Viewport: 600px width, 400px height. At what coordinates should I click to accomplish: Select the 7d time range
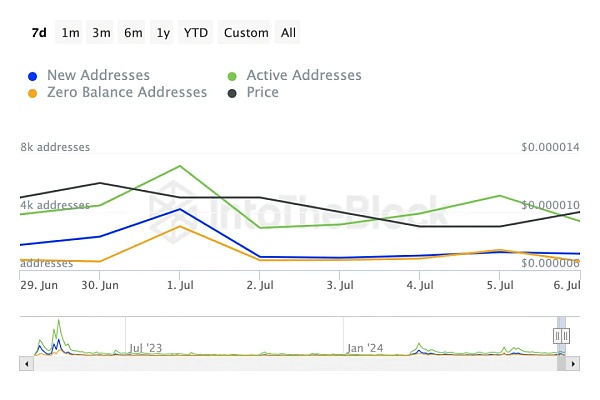click(x=39, y=33)
